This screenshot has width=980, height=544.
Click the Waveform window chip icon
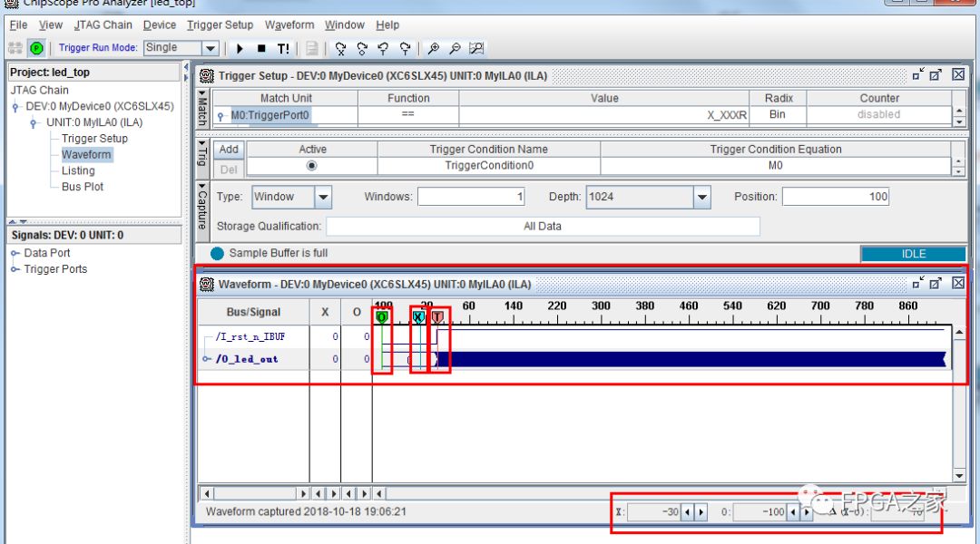tap(206, 284)
